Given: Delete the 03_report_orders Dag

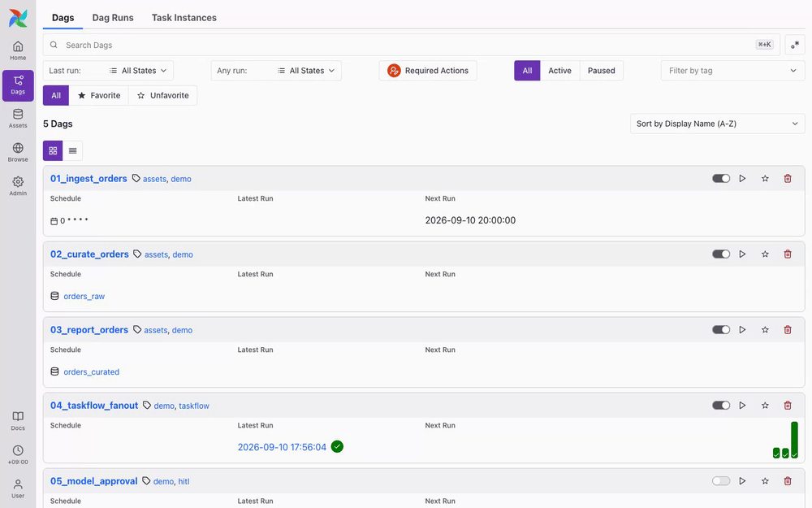Looking at the screenshot, I should point(788,330).
